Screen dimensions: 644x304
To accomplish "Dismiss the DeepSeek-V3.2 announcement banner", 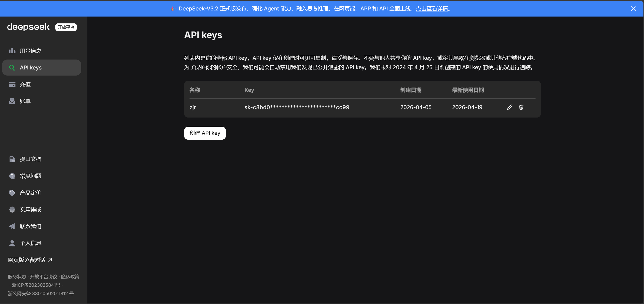I will click(633, 9).
